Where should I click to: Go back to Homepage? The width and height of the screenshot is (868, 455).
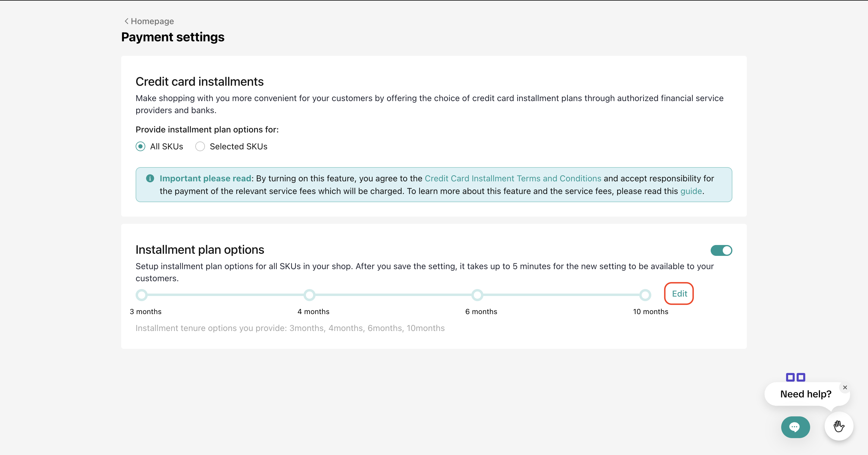(152, 21)
